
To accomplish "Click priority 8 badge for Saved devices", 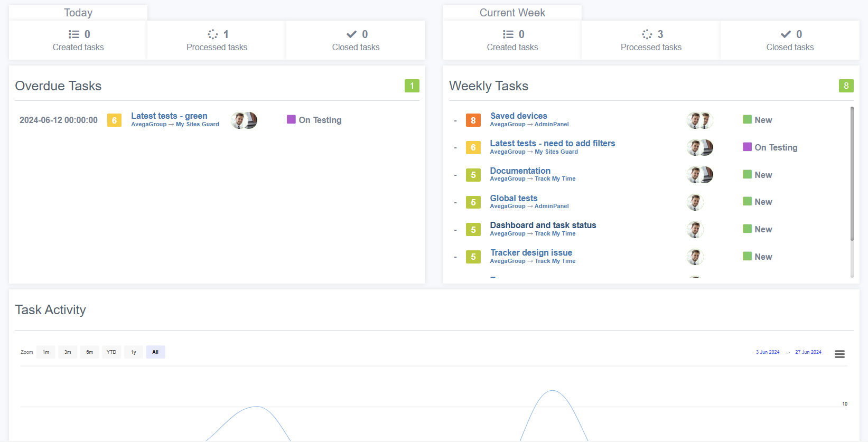I will (x=473, y=120).
